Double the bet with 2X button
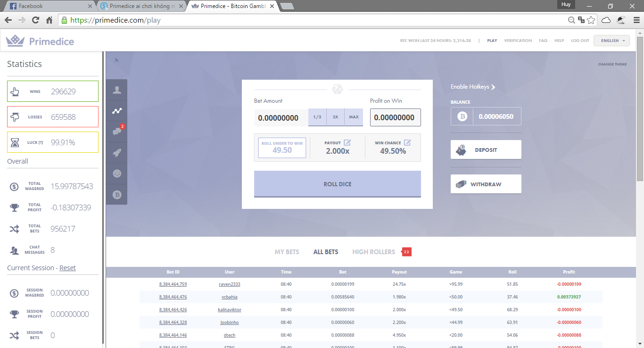644x348 pixels. click(335, 117)
